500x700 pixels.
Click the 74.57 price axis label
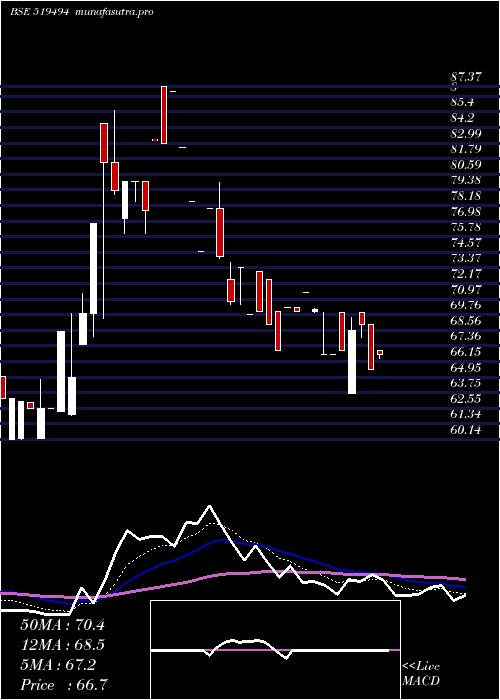(x=466, y=243)
